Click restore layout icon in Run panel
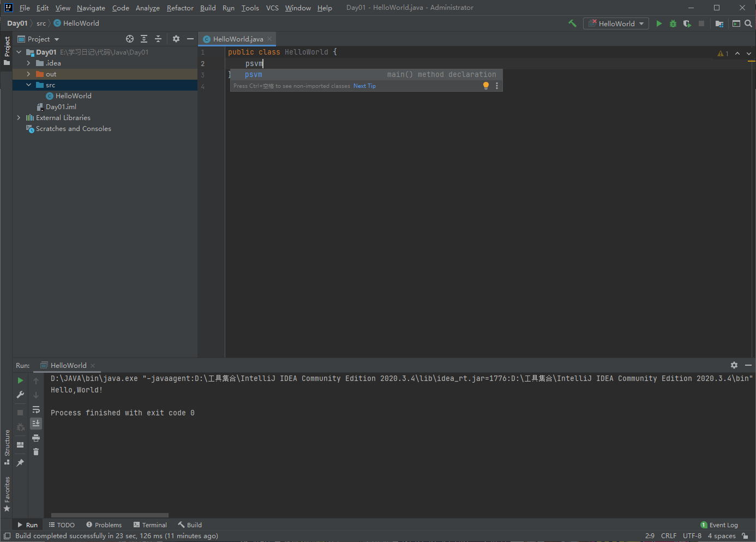756x542 pixels. [x=20, y=445]
